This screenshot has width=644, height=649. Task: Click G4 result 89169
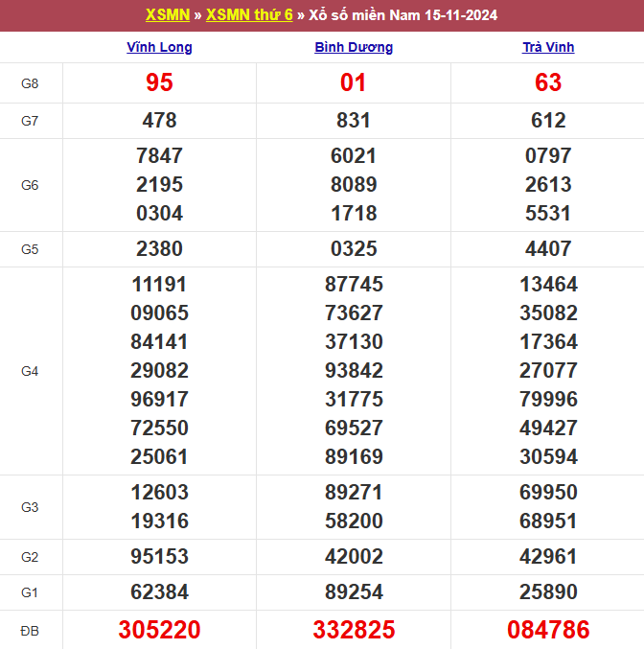point(354,457)
